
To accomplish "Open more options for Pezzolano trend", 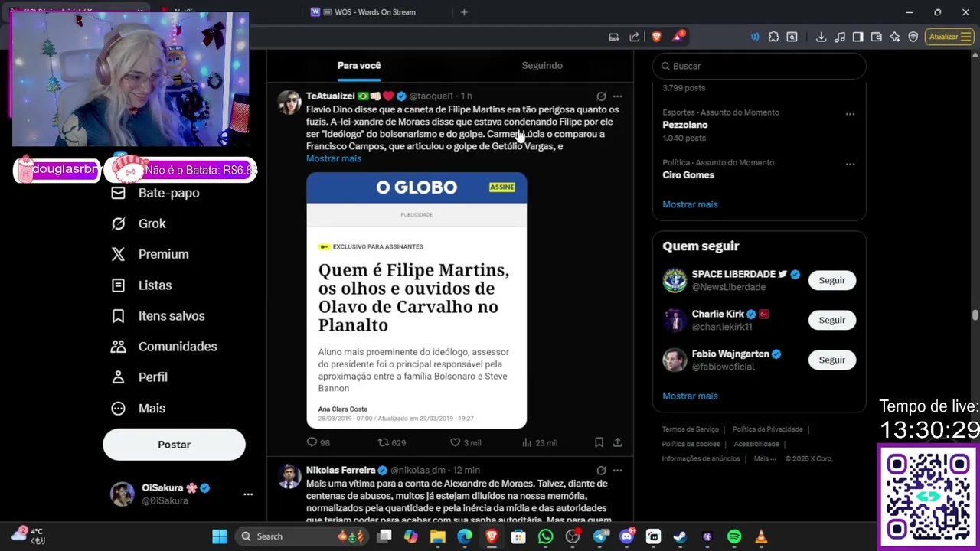I will pos(850,113).
